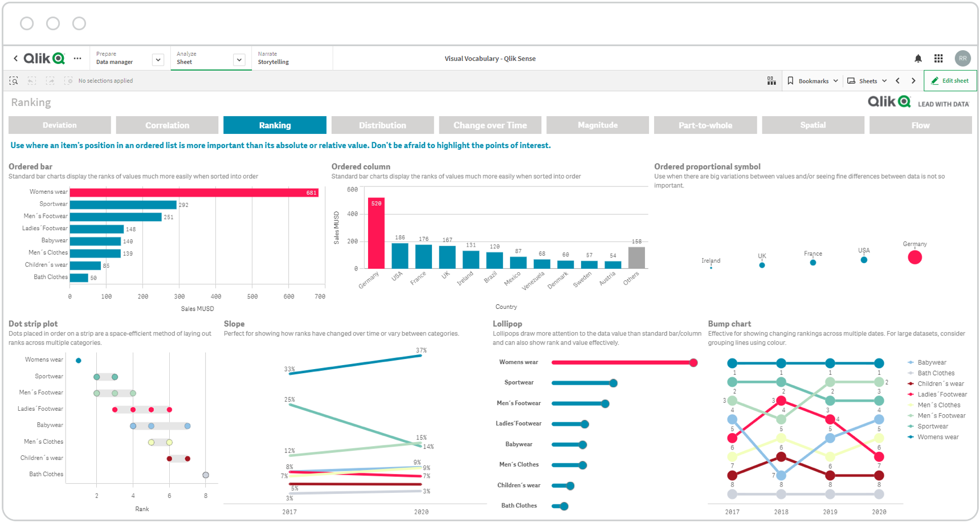Click the Lollipop chart title
The image size is (980, 523).
(507, 324)
